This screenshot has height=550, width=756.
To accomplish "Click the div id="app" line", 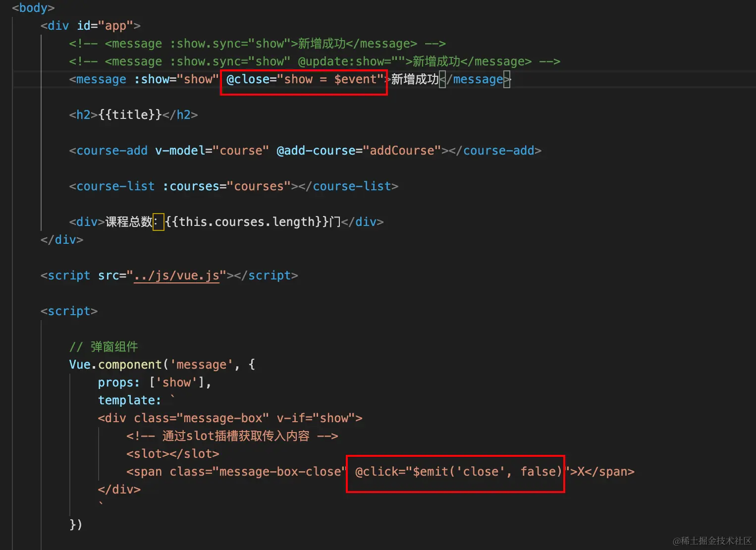I will 91,26.
